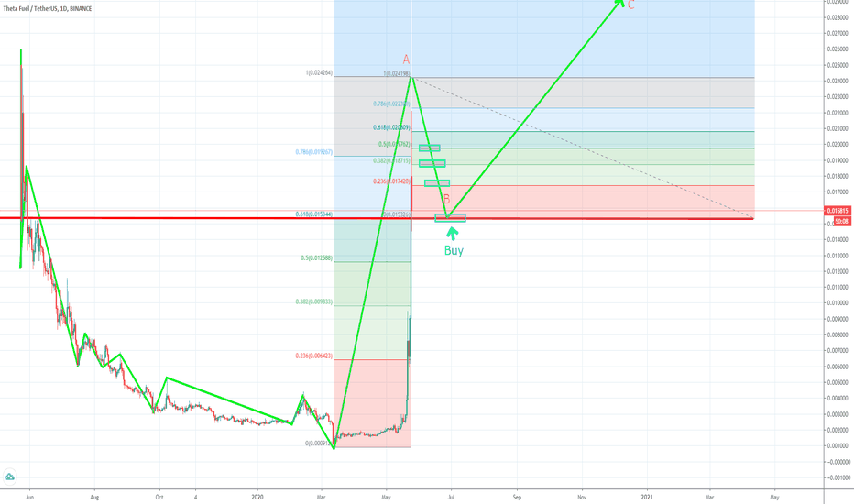Click the Fib label 1(0.024198)
This screenshot has height=504, width=854.
click(x=397, y=73)
